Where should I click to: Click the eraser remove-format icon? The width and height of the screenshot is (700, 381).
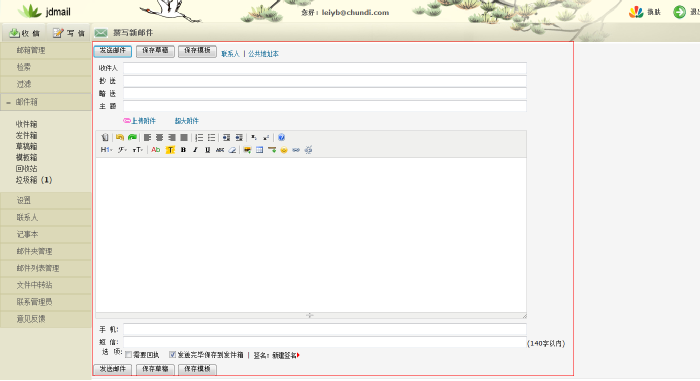(232, 150)
